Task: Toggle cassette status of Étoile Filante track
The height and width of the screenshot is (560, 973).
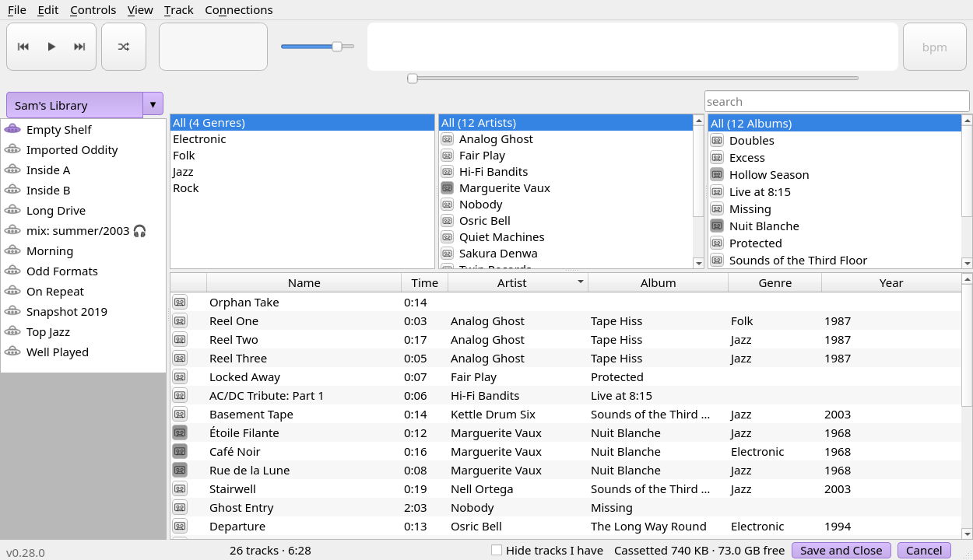Action: click(180, 432)
